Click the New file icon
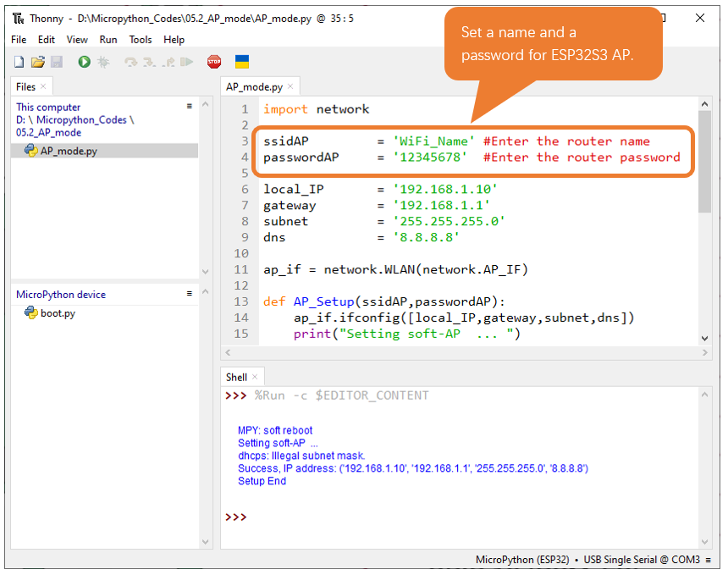Image resolution: width=728 pixels, height=575 pixels. tap(19, 62)
